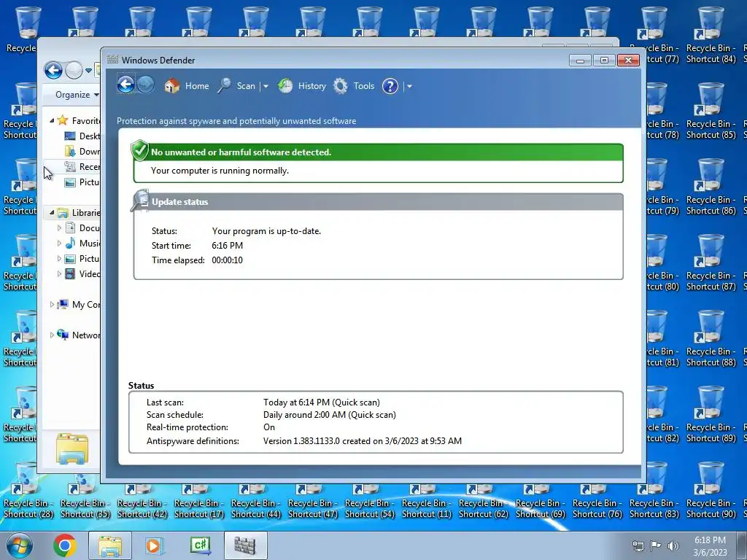
Task: Select Music library in Explorer
Action: [82, 244]
